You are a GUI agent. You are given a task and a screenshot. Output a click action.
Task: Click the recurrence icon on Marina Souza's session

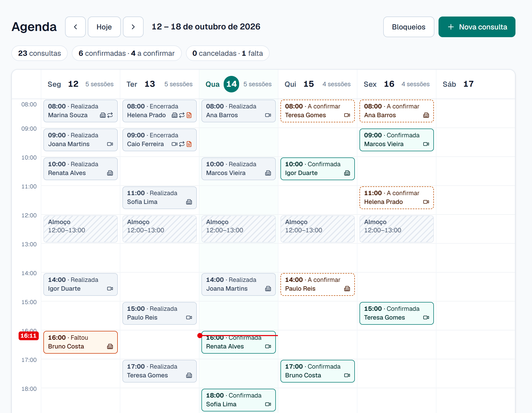pyautogui.click(x=110, y=115)
